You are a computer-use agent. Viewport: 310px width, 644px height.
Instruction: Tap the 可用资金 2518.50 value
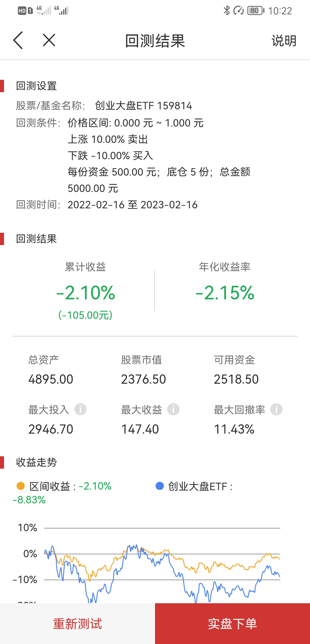coord(236,379)
